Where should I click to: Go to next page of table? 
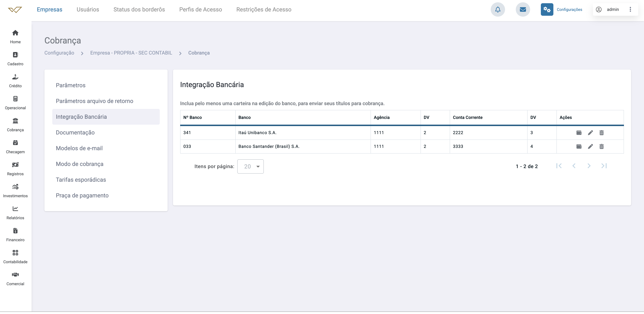(589, 166)
